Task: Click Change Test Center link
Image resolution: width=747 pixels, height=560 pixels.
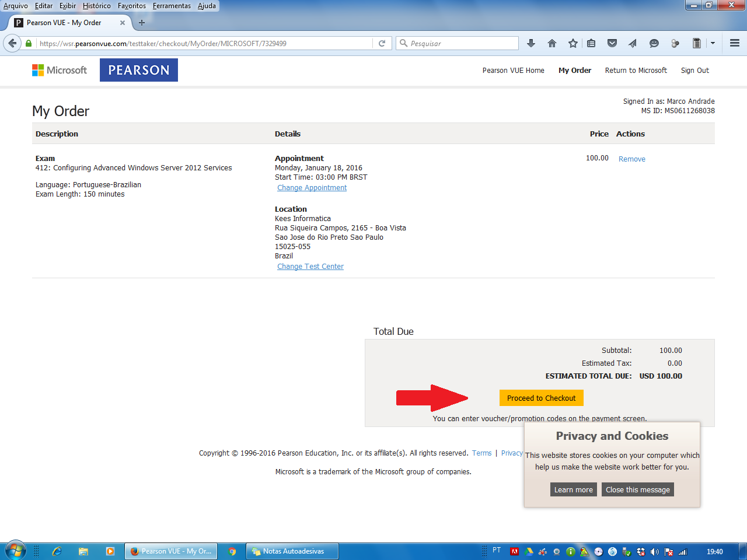Action: coord(310,267)
